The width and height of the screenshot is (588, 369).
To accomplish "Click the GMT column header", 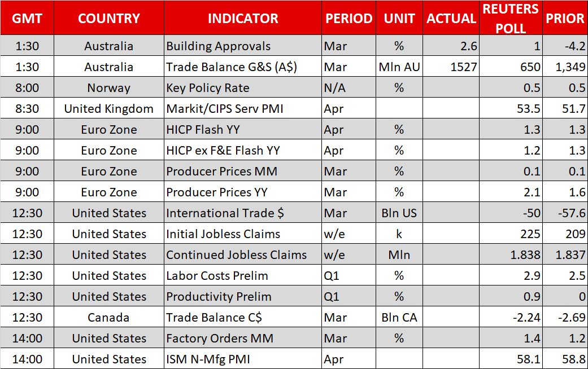I will pyautogui.click(x=27, y=19).
